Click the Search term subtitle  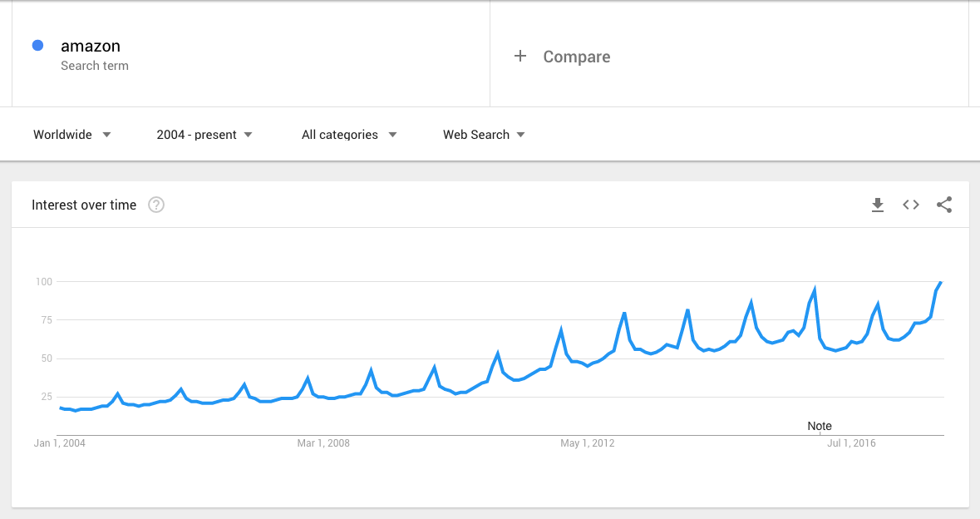tap(95, 66)
